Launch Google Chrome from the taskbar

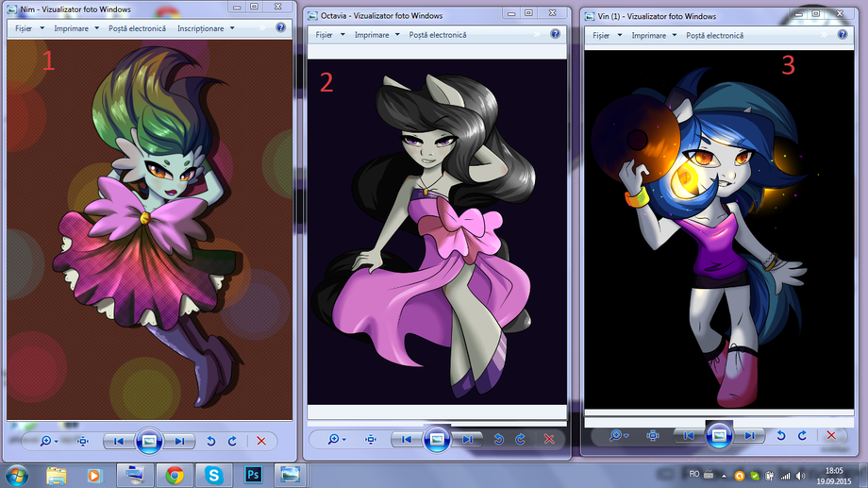tap(174, 474)
